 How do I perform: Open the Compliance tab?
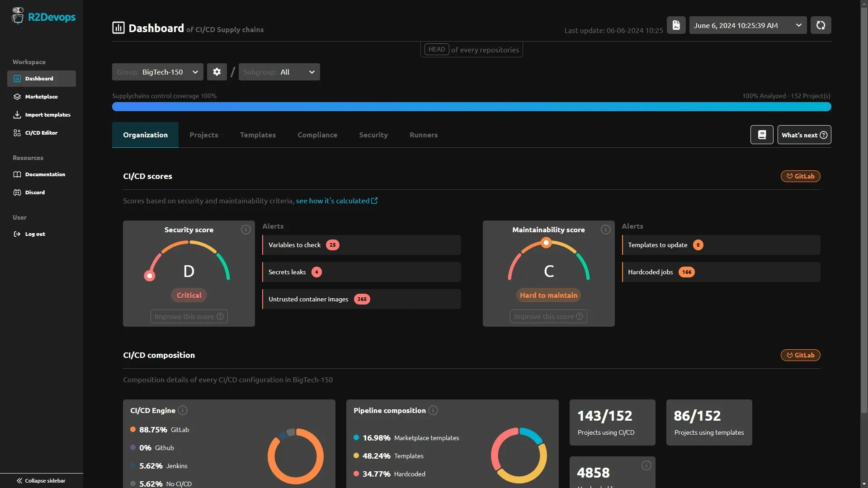(x=317, y=135)
